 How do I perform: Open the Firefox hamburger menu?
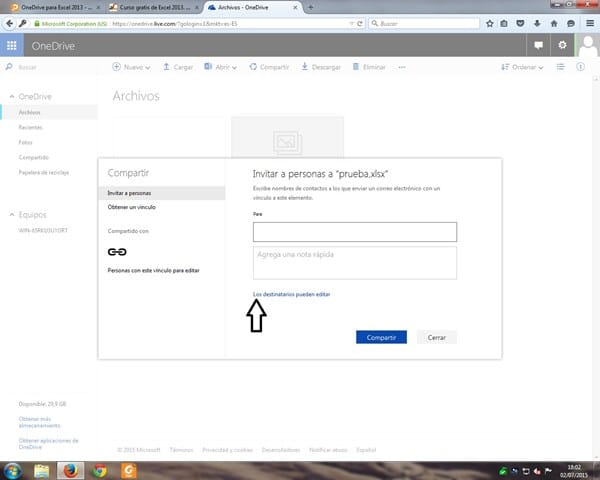click(590, 23)
